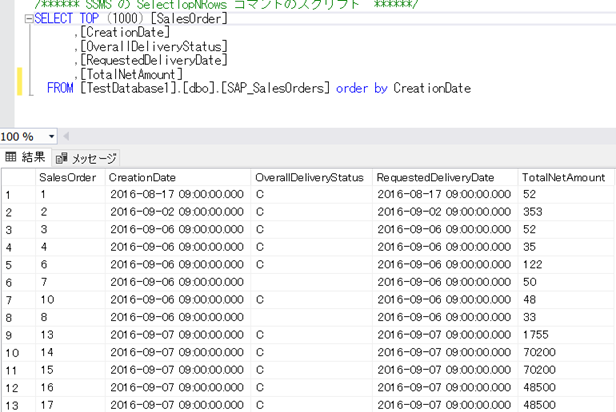Select row header number 1
Screen dimensions: 616x412
(x=18, y=195)
